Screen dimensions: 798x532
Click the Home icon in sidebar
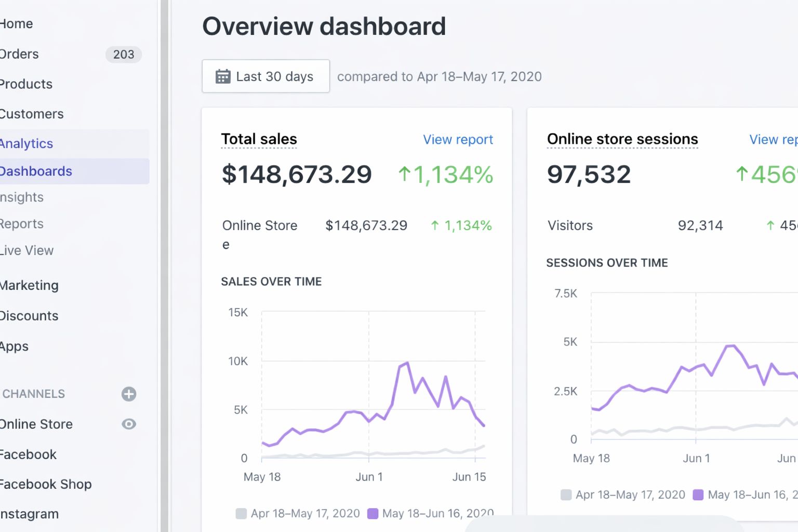[x=16, y=23]
